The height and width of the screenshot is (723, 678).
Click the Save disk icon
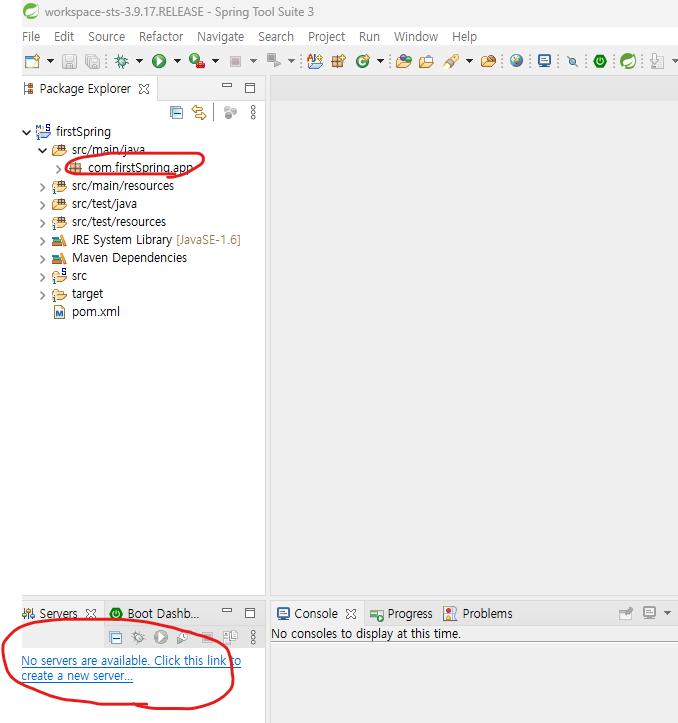69,61
